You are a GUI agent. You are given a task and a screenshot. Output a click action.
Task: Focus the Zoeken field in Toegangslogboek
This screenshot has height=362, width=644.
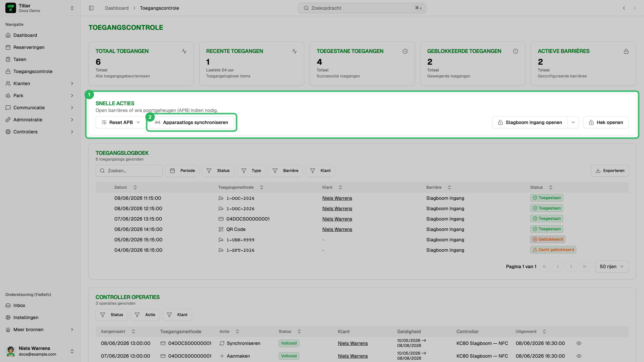[x=129, y=171]
